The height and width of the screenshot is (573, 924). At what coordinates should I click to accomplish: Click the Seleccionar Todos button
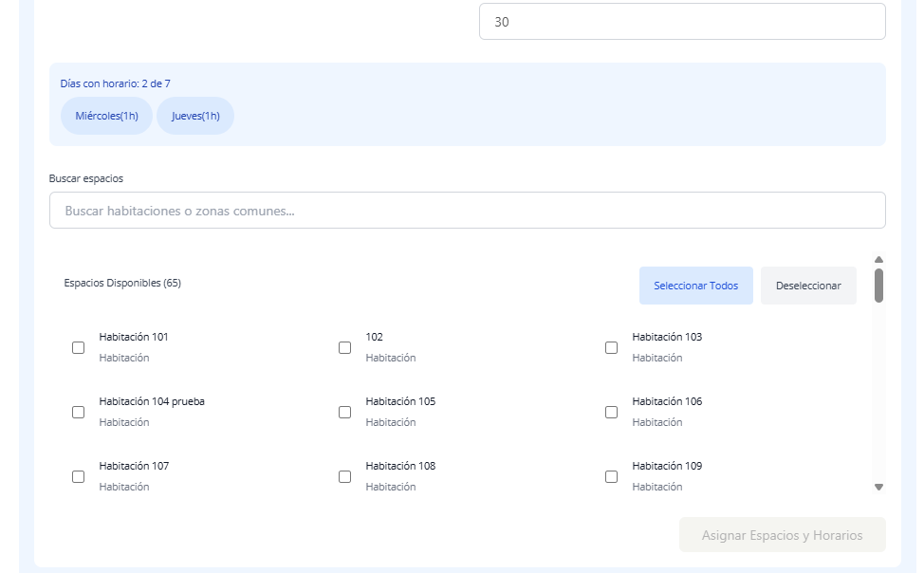[x=695, y=286]
